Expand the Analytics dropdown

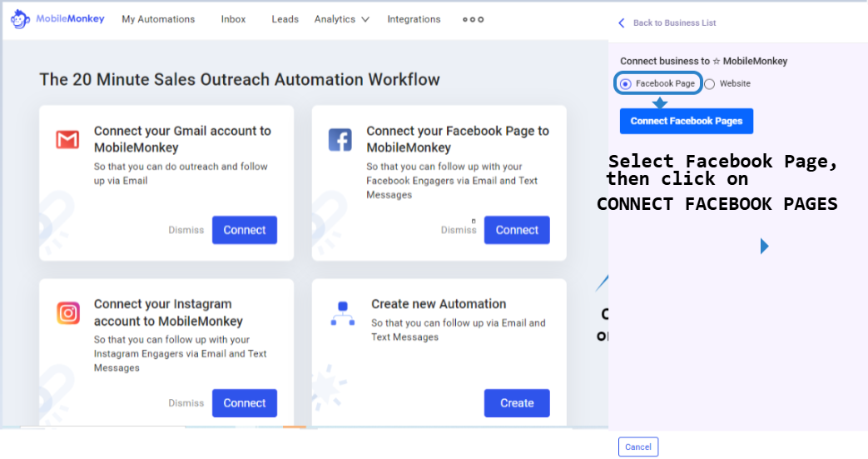click(x=341, y=19)
